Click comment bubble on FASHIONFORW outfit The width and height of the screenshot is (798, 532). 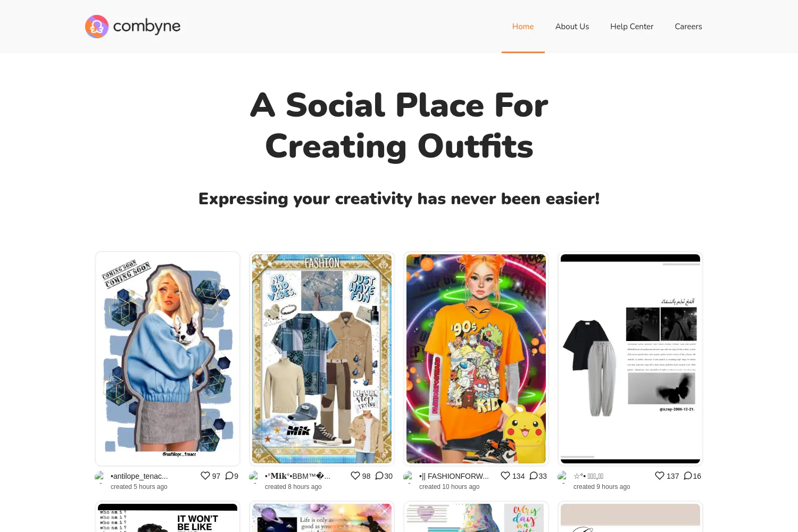pyautogui.click(x=534, y=476)
